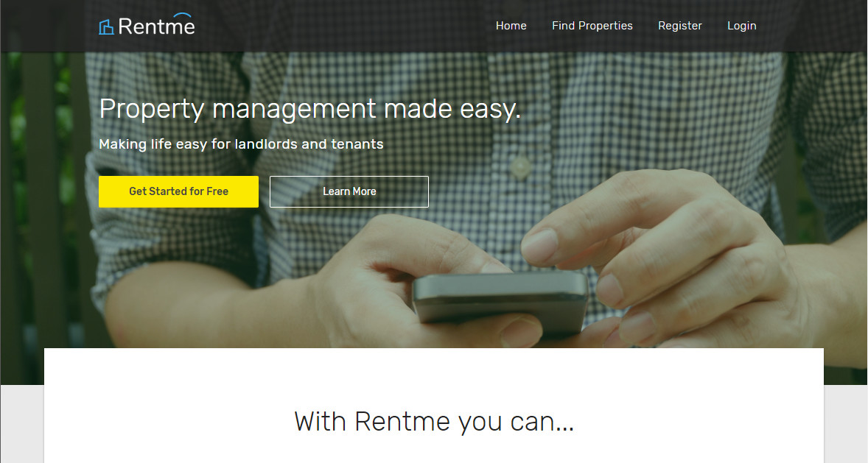Click the outlined Learn More button
Image resolution: width=868 pixels, height=463 pixels.
349,191
